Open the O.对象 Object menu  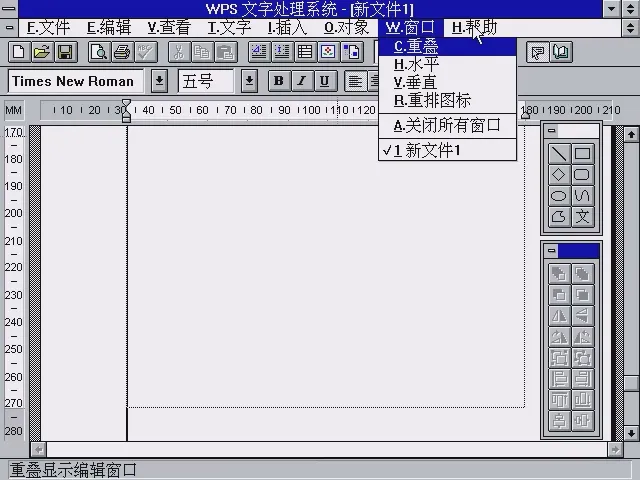pos(347,28)
